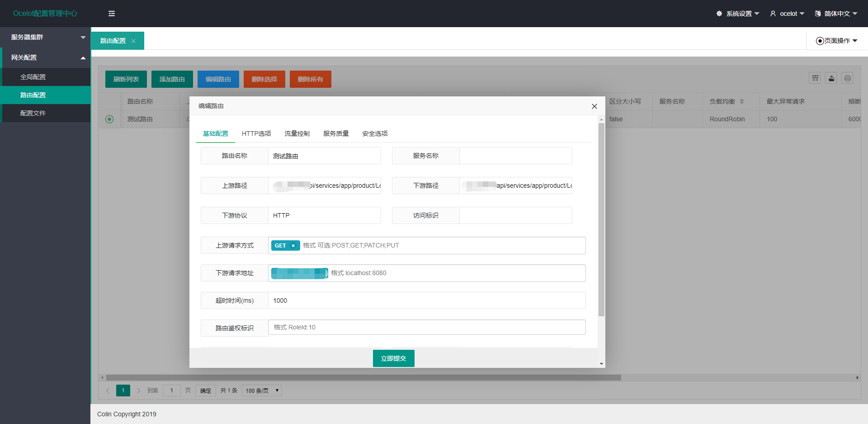Remove the GET tag
The width and height of the screenshot is (868, 424).
pos(293,246)
